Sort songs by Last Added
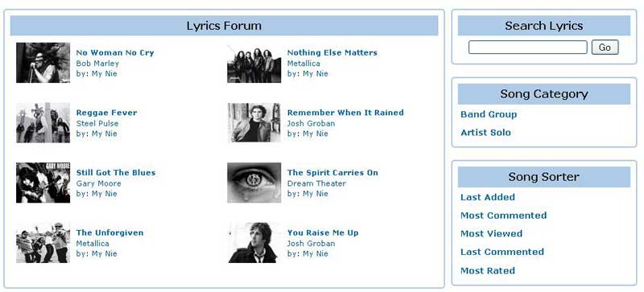The height and width of the screenshot is (292, 644). [x=488, y=197]
